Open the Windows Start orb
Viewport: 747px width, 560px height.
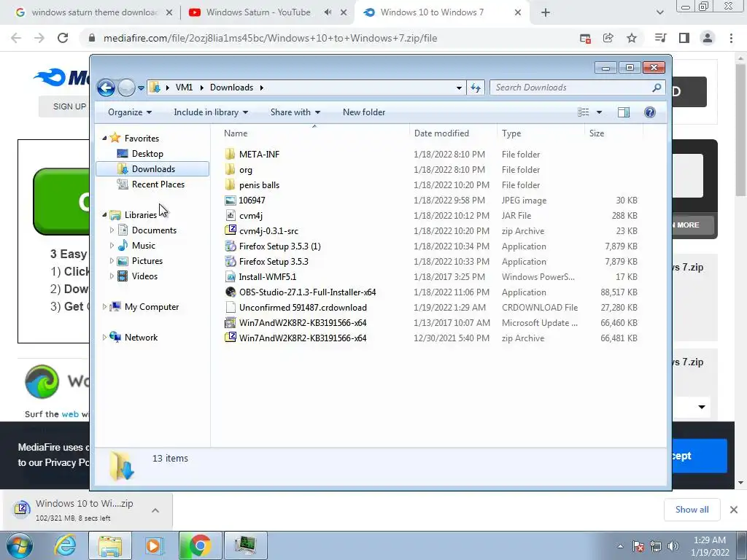click(20, 545)
